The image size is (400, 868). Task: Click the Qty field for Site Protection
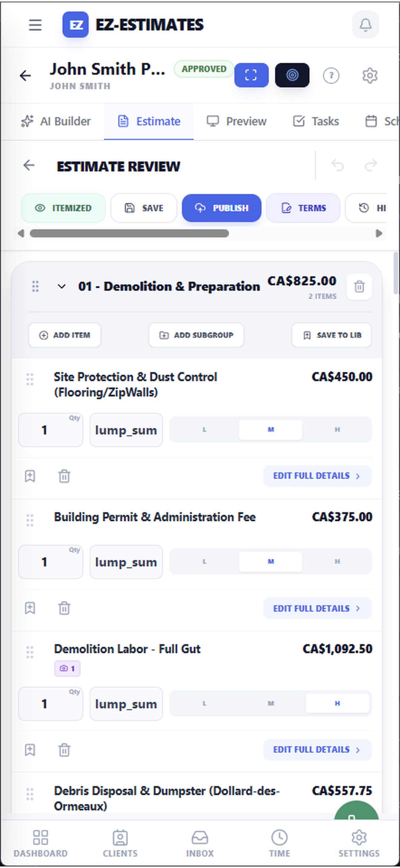coord(51,430)
